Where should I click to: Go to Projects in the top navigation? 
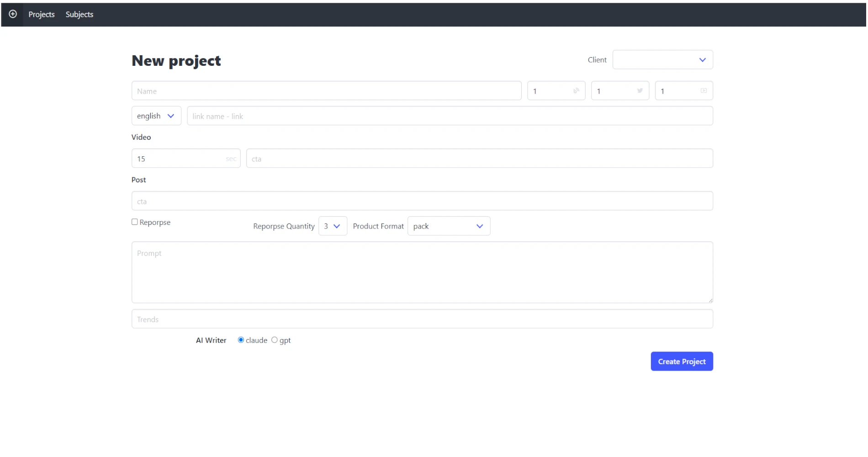(42, 14)
